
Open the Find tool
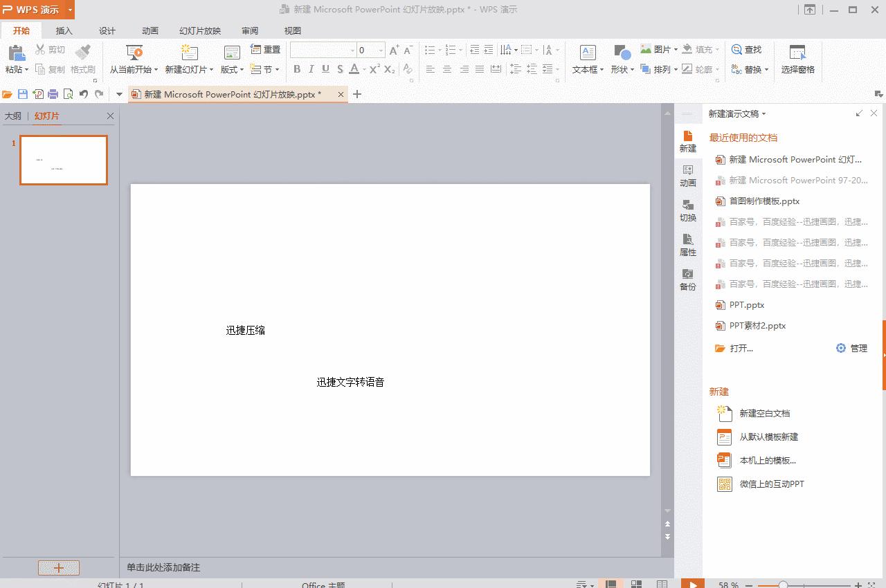coord(748,49)
